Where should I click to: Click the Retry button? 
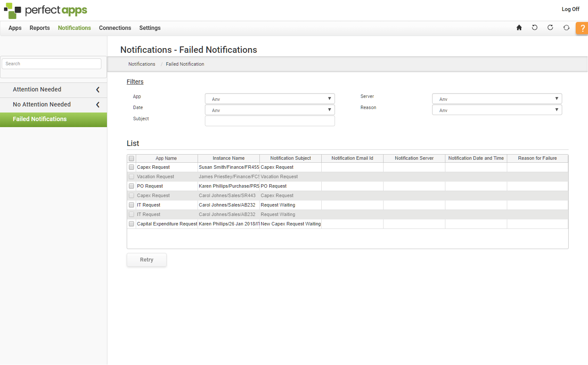[x=146, y=260]
